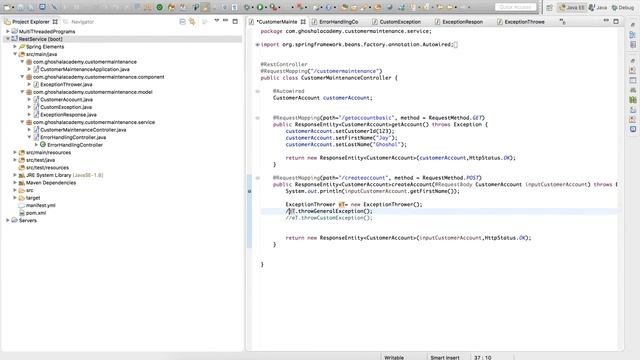Click the left ruler marker beside System.out.println
Image resolution: width=640 pixels, height=360 pixels.
click(249, 191)
